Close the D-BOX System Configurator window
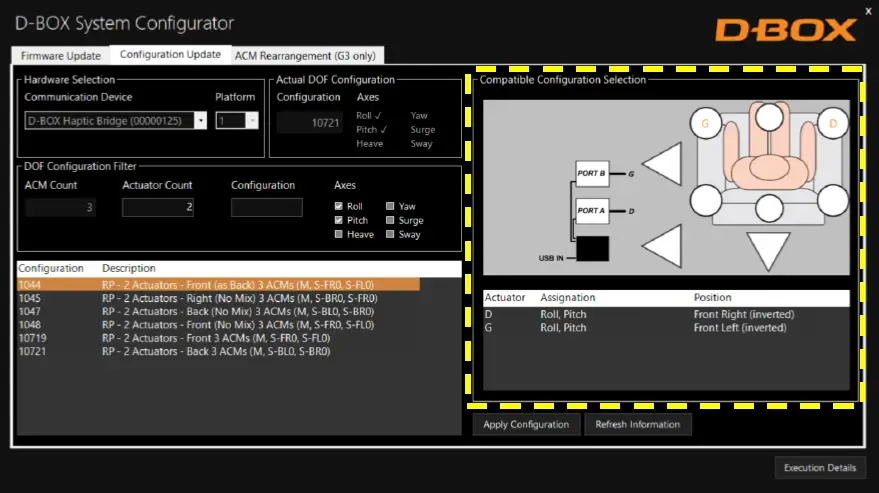This screenshot has width=879, height=493. (x=868, y=11)
